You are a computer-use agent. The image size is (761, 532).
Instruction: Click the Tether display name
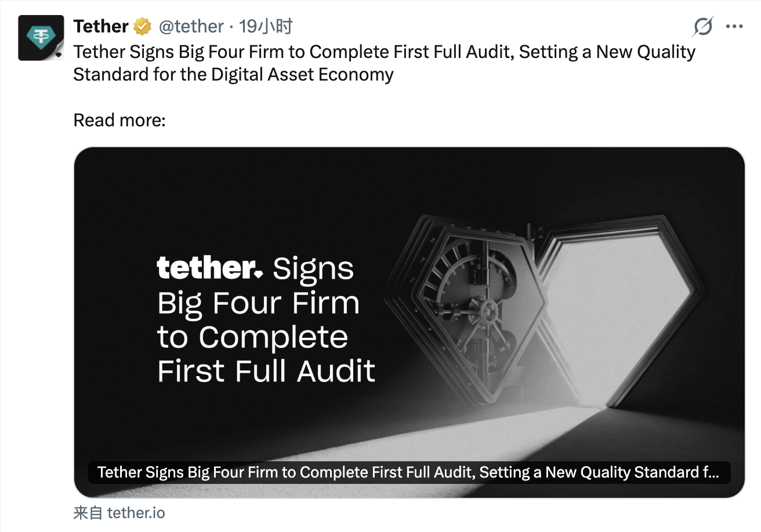click(x=101, y=27)
